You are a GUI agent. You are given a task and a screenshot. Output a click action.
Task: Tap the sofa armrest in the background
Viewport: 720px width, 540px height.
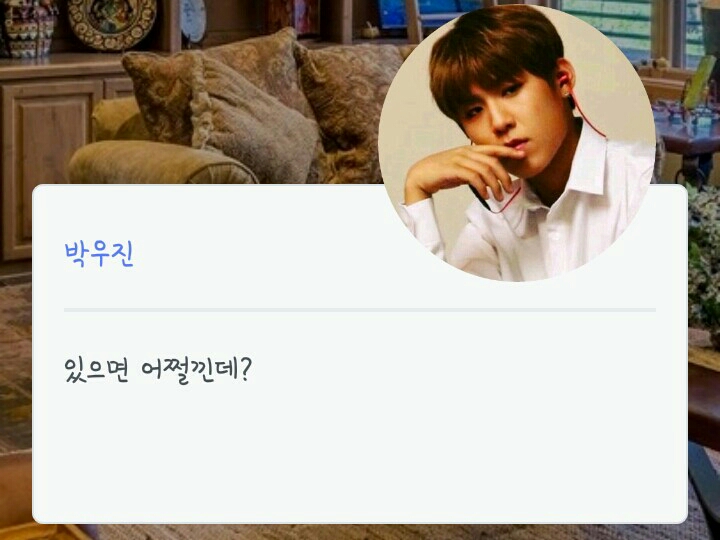pos(161,162)
